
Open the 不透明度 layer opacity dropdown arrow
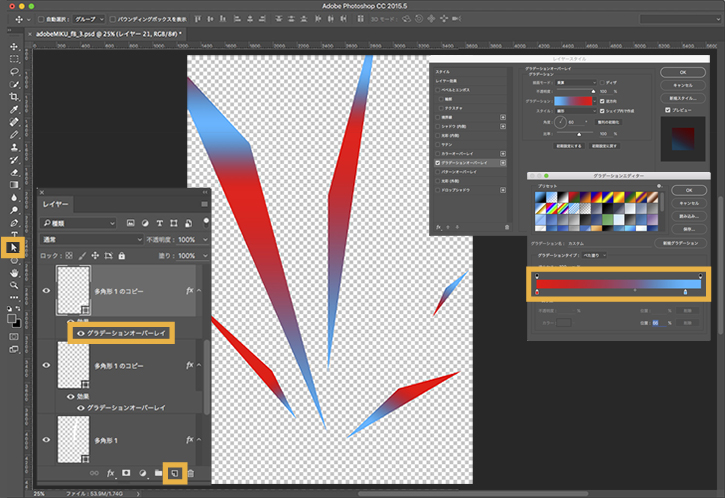click(205, 240)
